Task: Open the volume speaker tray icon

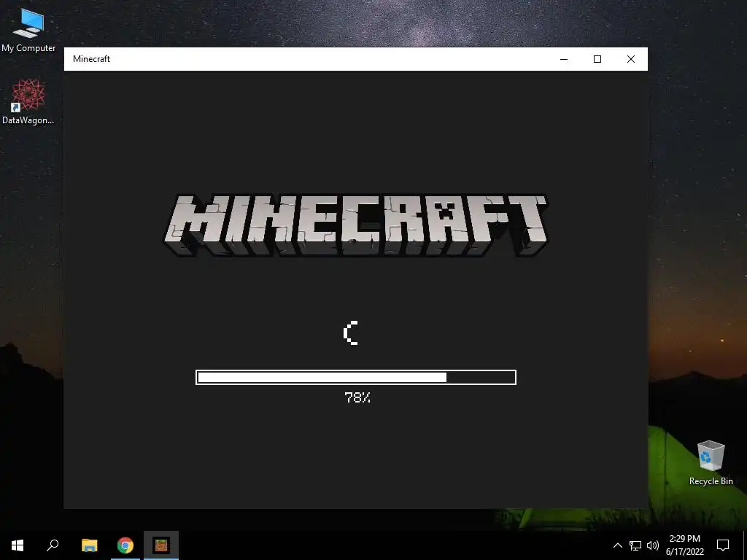Action: coord(653,545)
